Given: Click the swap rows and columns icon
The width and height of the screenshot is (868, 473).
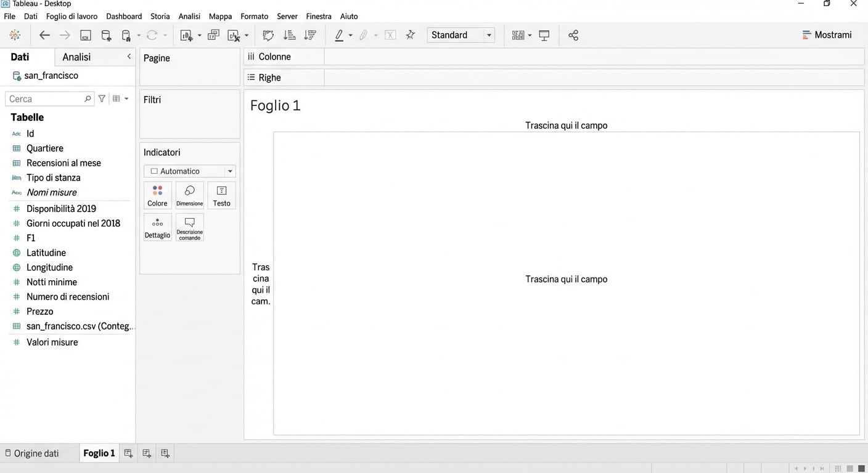Looking at the screenshot, I should pos(268,35).
